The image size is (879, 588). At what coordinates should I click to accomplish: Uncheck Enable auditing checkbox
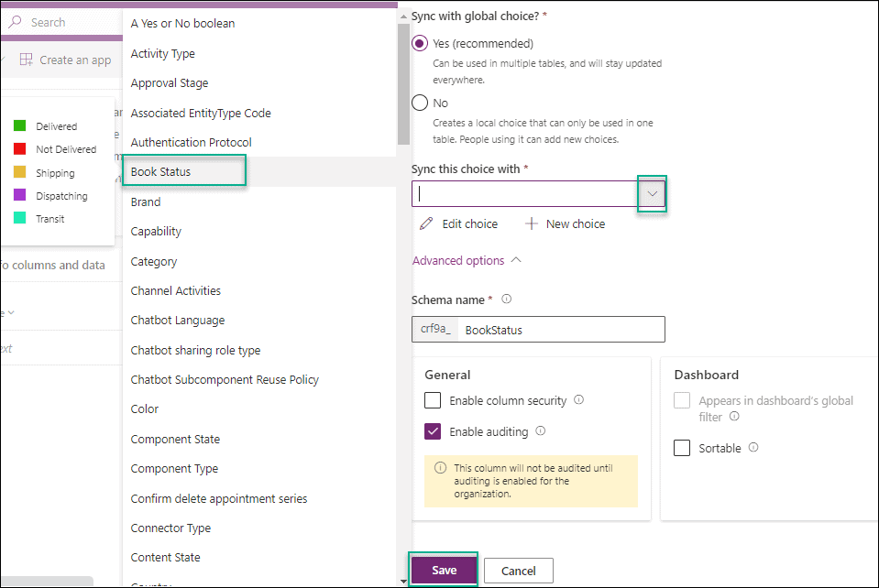pyautogui.click(x=433, y=431)
